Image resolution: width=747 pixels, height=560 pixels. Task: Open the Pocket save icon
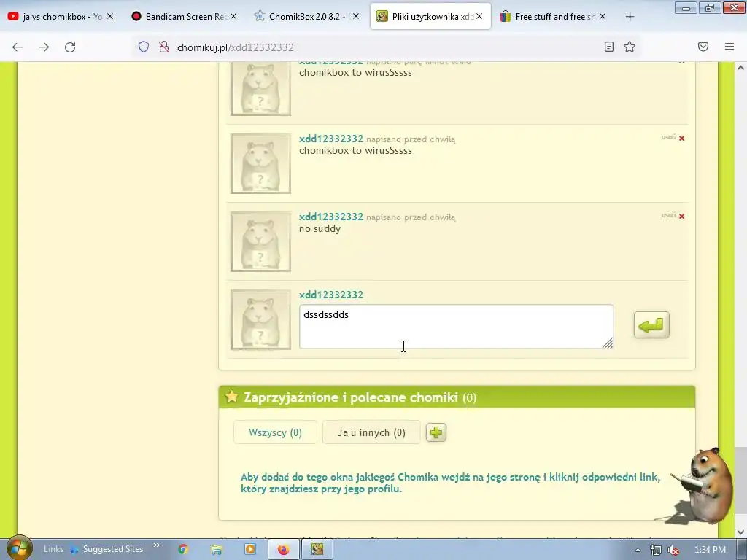(703, 47)
